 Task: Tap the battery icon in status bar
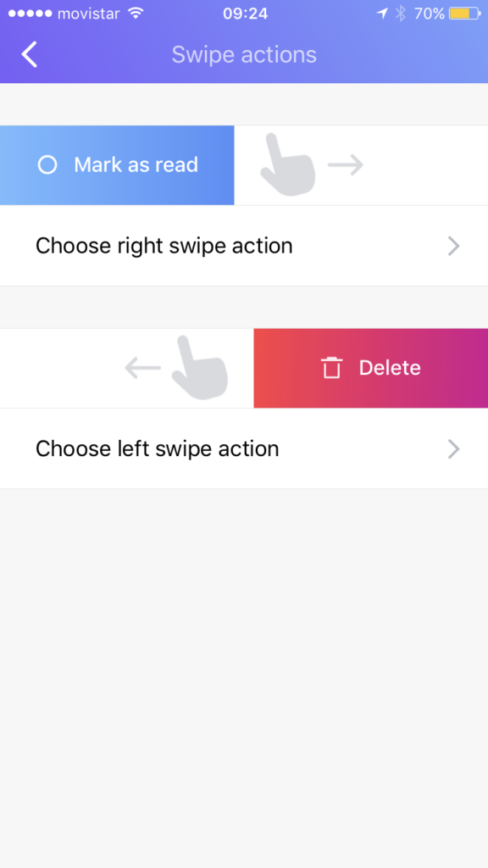465,14
